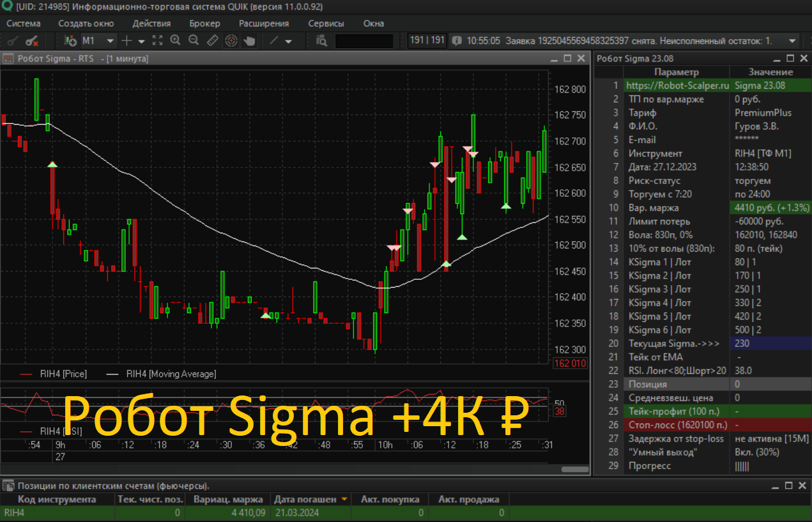
Task: Click the connect key icon in toolbar
Action: click(x=11, y=40)
